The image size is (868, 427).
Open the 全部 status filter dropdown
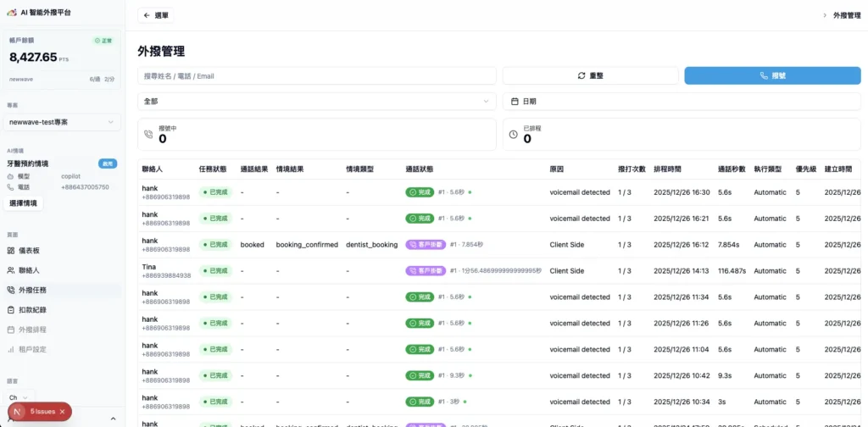click(x=316, y=101)
